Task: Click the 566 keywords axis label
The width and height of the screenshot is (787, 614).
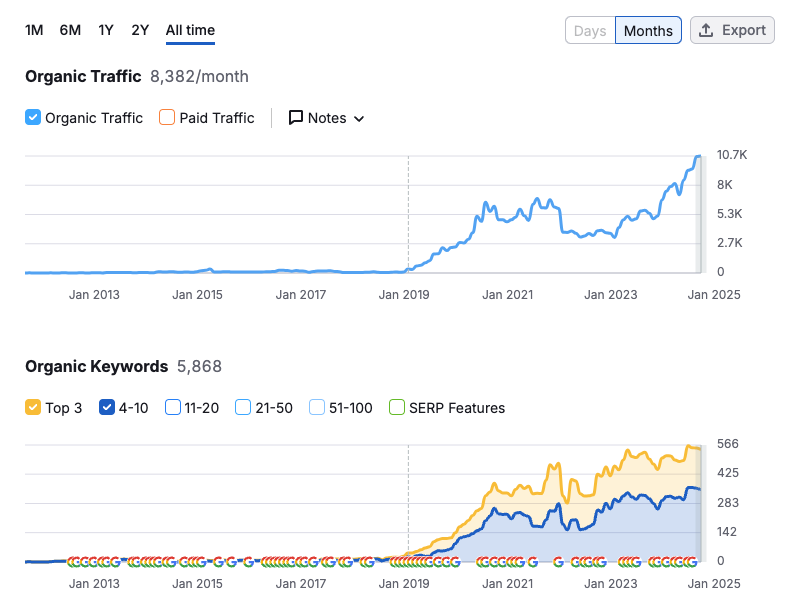Action: pos(728,444)
